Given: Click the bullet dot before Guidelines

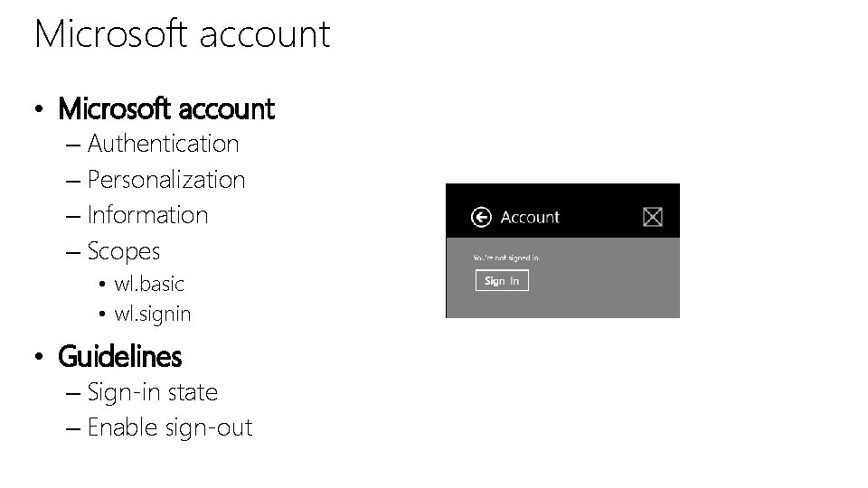Looking at the screenshot, I should [x=39, y=359].
